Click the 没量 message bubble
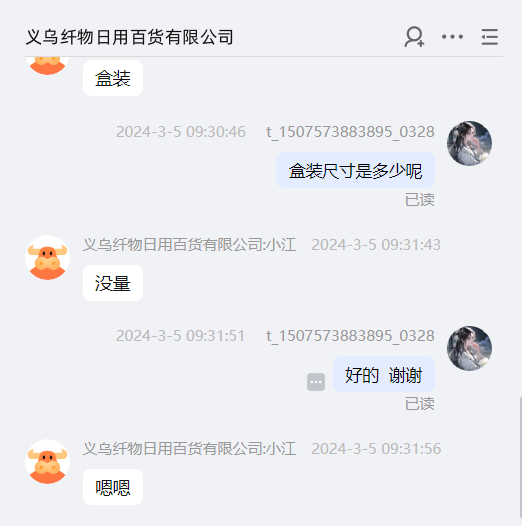522x526 pixels. click(x=113, y=283)
